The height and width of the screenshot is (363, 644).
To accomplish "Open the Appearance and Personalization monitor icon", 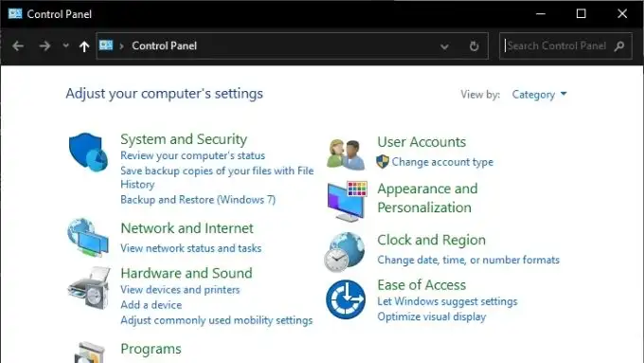I will tap(347, 202).
